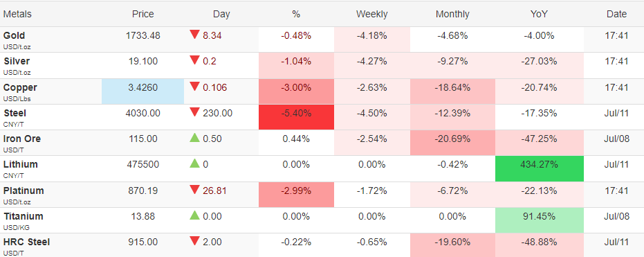Click the green up arrow in Iron Ore row

click(x=194, y=138)
